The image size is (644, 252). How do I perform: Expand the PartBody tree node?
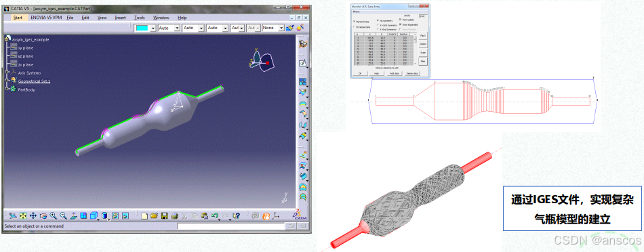7,89
